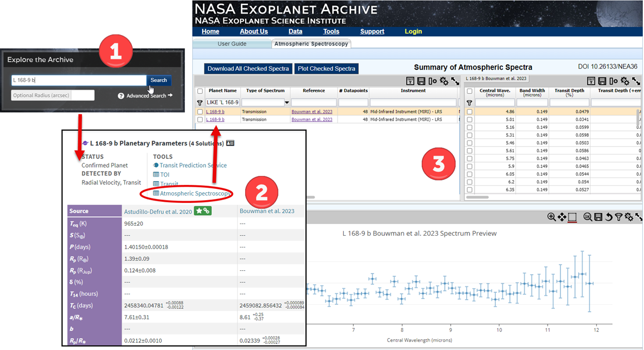
Task: Check the first L 168-9 b row checkbox
Action: pos(200,111)
